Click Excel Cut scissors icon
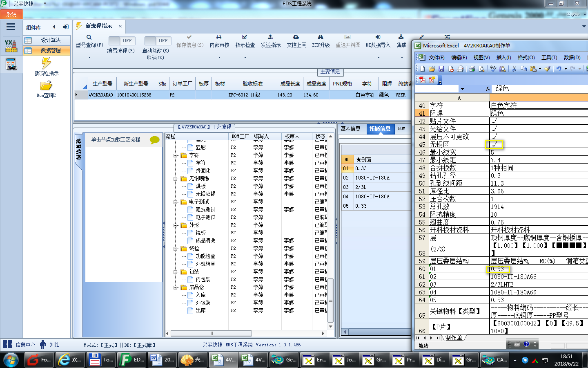This screenshot has height=368, width=588. tap(514, 69)
